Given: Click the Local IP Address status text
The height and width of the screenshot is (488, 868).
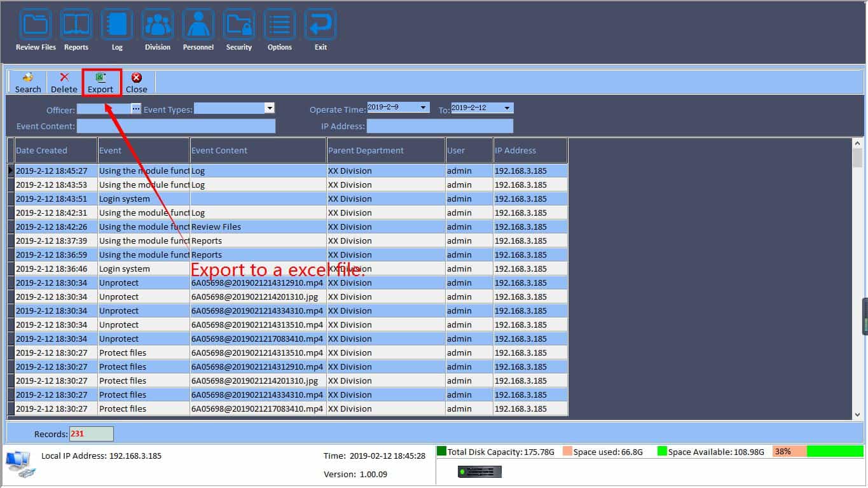Looking at the screenshot, I should point(101,456).
